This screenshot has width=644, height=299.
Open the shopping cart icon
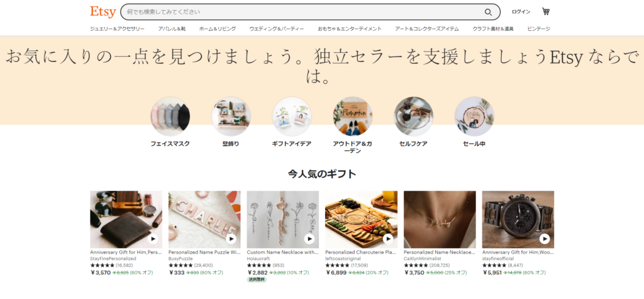[x=545, y=11]
